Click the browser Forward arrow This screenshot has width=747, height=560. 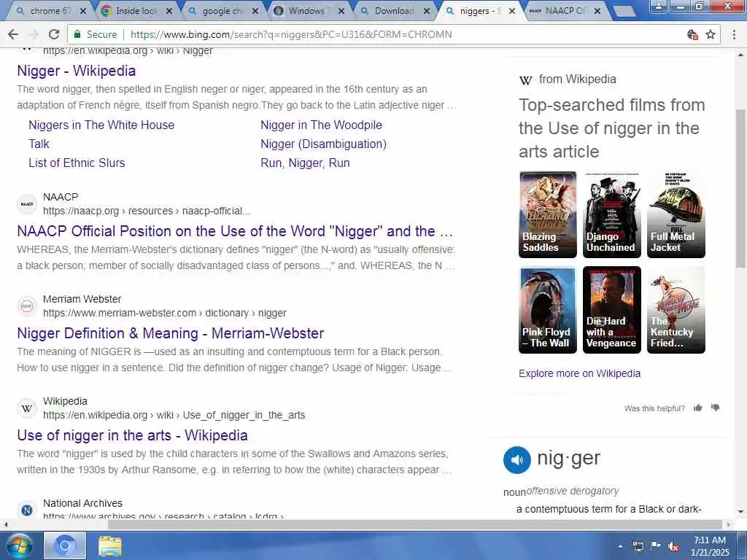tap(34, 34)
